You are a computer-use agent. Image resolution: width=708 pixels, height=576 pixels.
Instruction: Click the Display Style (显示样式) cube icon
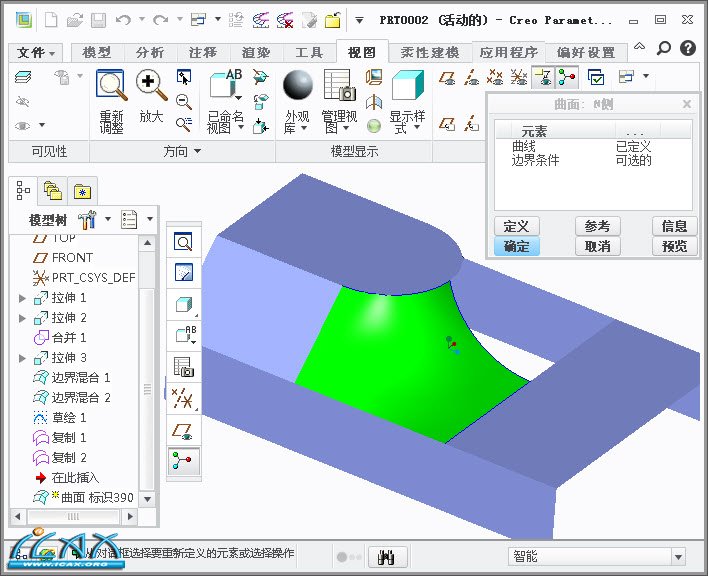[408, 86]
